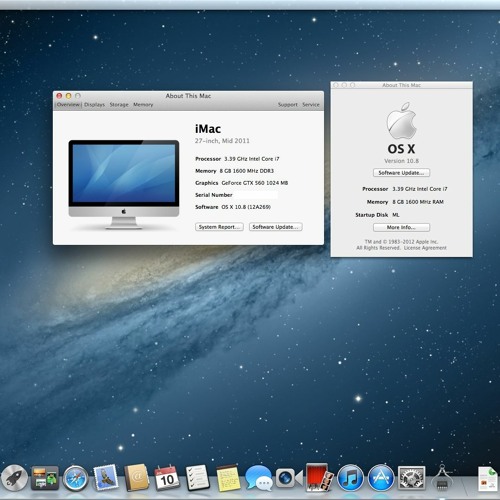Launch Reminders checklist app in dock
The width and height of the screenshot is (500, 500).
coord(197,478)
